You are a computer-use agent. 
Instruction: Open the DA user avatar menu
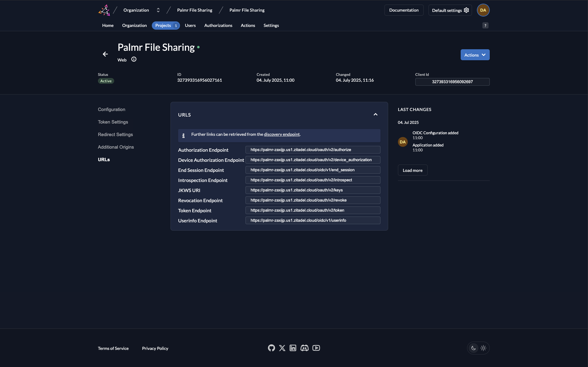tap(483, 10)
